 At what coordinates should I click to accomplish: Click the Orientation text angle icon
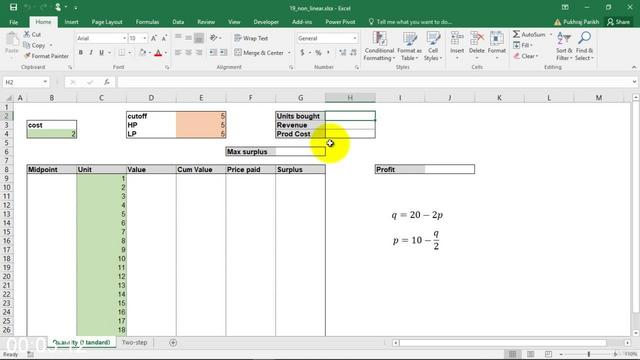pyautogui.click(x=213, y=38)
